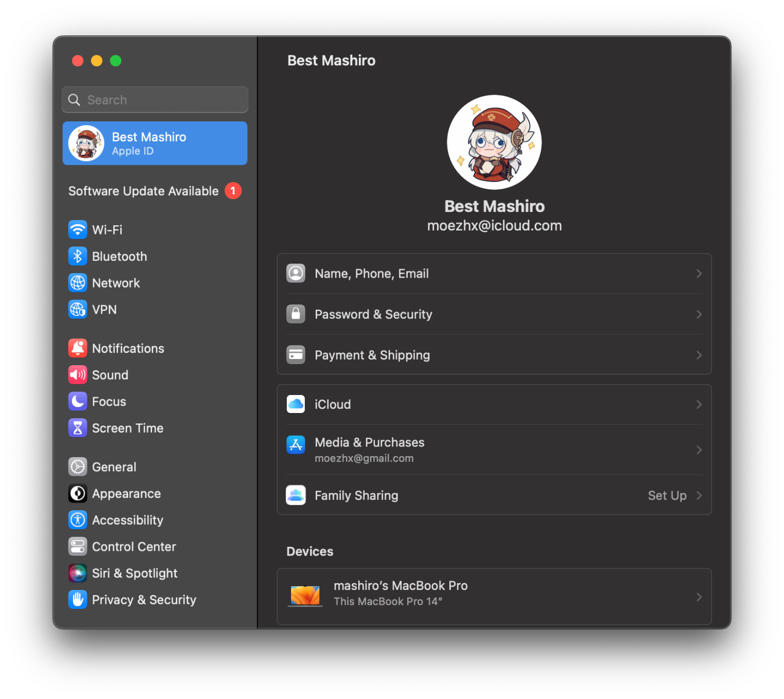Click the MacBook Pro device icon
Screen dimensions: 784x699
[305, 596]
